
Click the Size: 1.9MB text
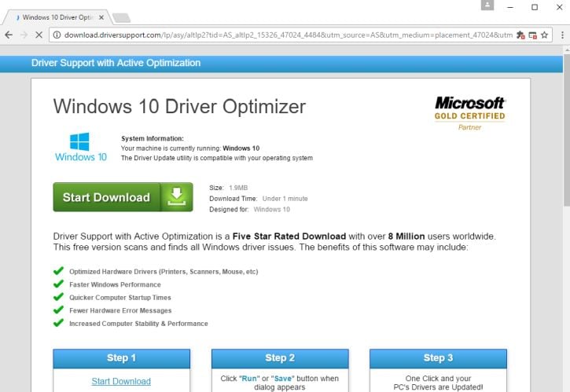(228, 188)
